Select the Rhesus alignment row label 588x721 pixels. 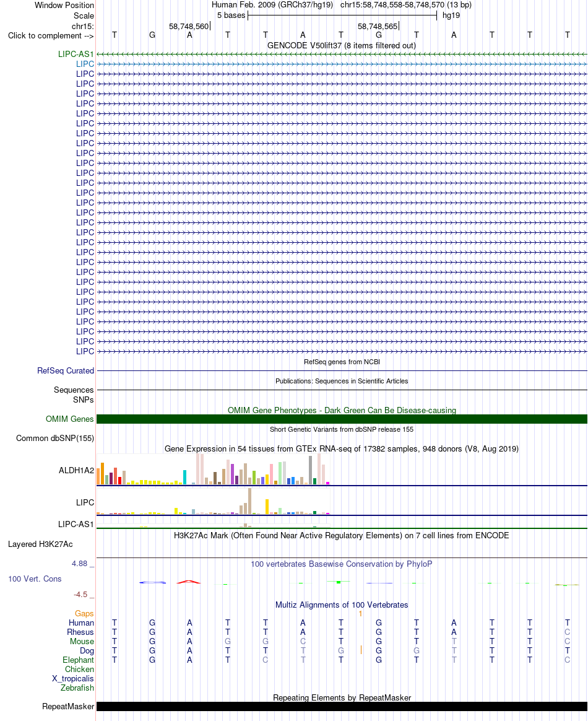click(x=80, y=632)
